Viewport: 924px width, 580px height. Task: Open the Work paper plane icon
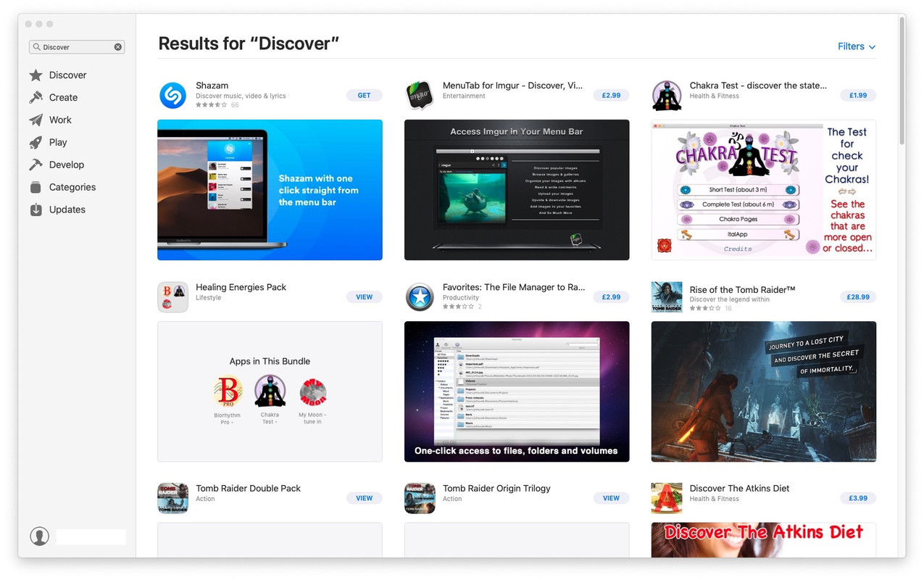(x=36, y=120)
